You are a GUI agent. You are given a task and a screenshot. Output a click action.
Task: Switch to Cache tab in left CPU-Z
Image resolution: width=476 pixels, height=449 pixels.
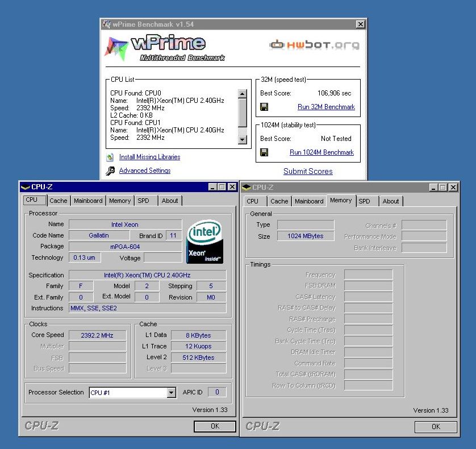pyautogui.click(x=59, y=201)
